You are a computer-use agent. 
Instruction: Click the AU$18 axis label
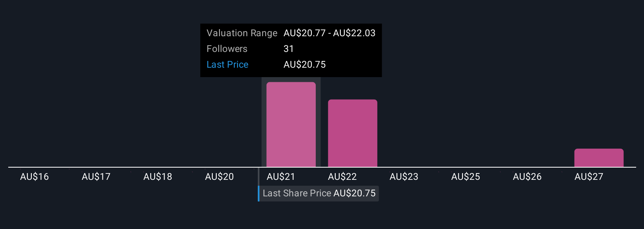[158, 177]
